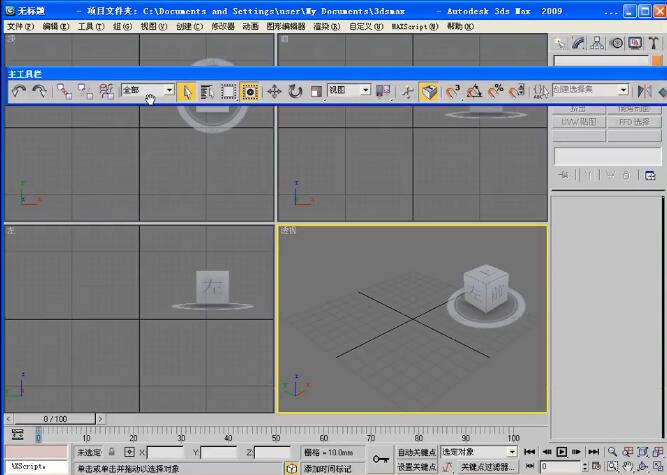This screenshot has height=475, width=667.
Task: Switch to the Hierarchy command panel tab
Action: (x=597, y=43)
